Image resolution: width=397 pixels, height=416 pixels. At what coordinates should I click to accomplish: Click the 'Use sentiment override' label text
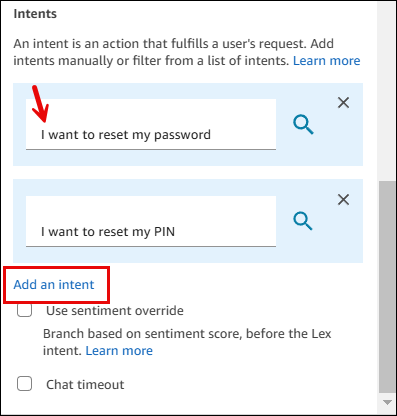point(115,311)
